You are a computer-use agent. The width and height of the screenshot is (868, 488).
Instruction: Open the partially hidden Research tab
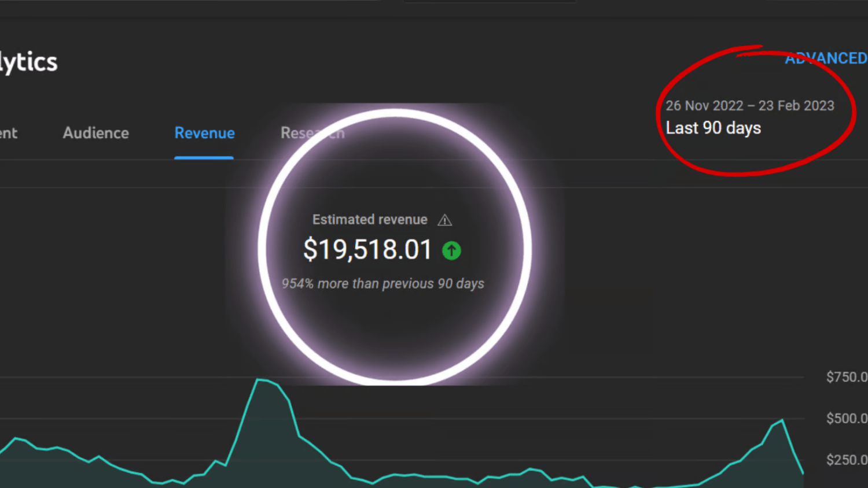pyautogui.click(x=312, y=133)
